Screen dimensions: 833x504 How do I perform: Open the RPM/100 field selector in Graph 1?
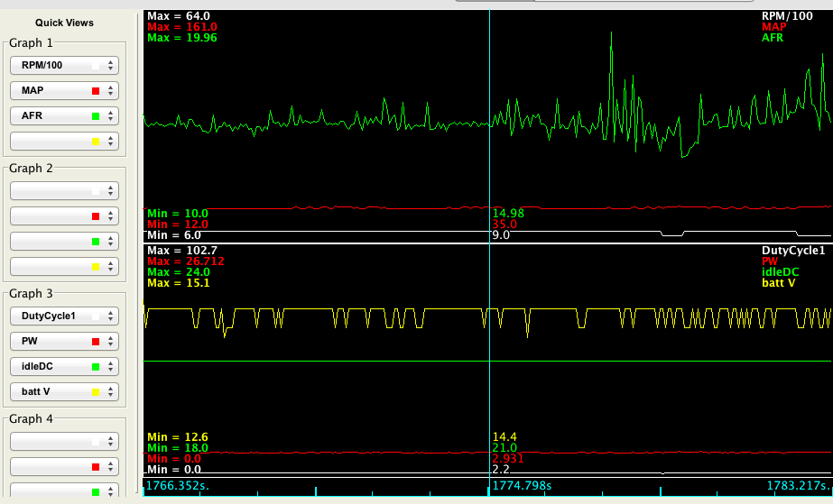[64, 65]
